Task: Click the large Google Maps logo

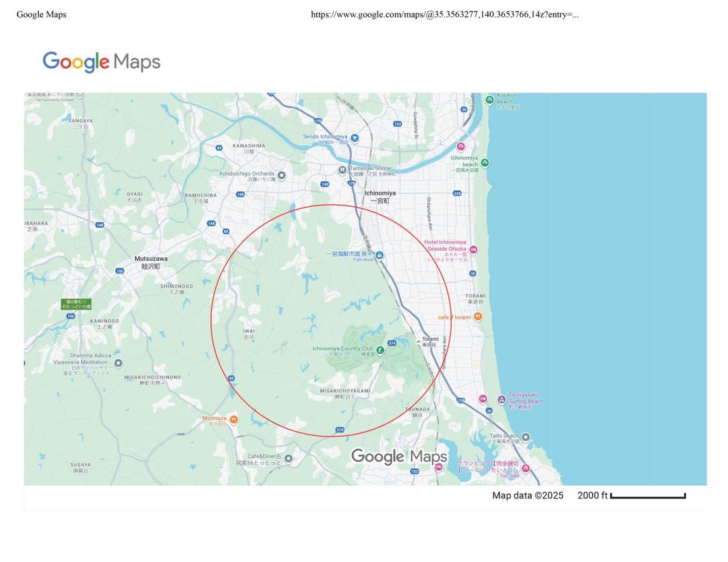Action: pos(102,62)
